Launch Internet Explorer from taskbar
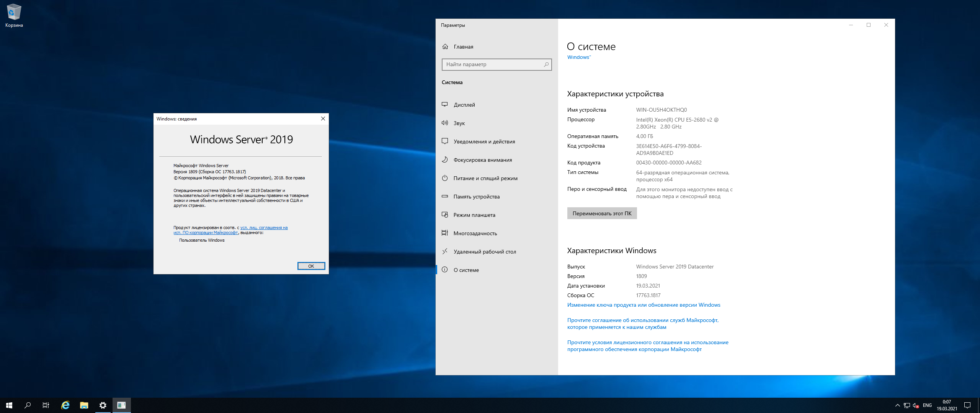980x413 pixels. tap(65, 405)
